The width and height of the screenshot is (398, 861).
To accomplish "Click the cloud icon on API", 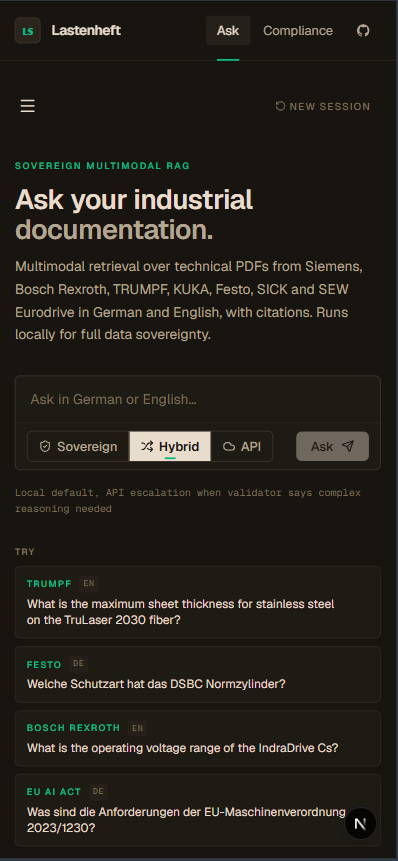I will click(x=229, y=446).
